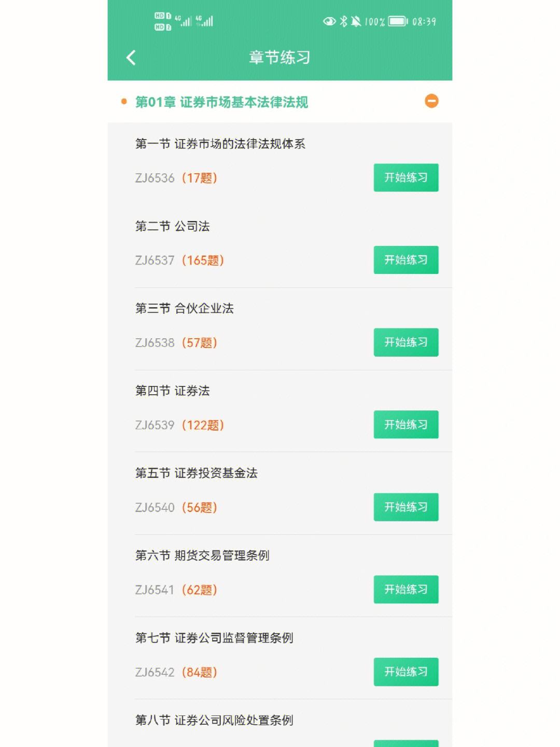Tap the HD dual SIM indicator icon
The width and height of the screenshot is (560, 747).
pyautogui.click(x=162, y=21)
